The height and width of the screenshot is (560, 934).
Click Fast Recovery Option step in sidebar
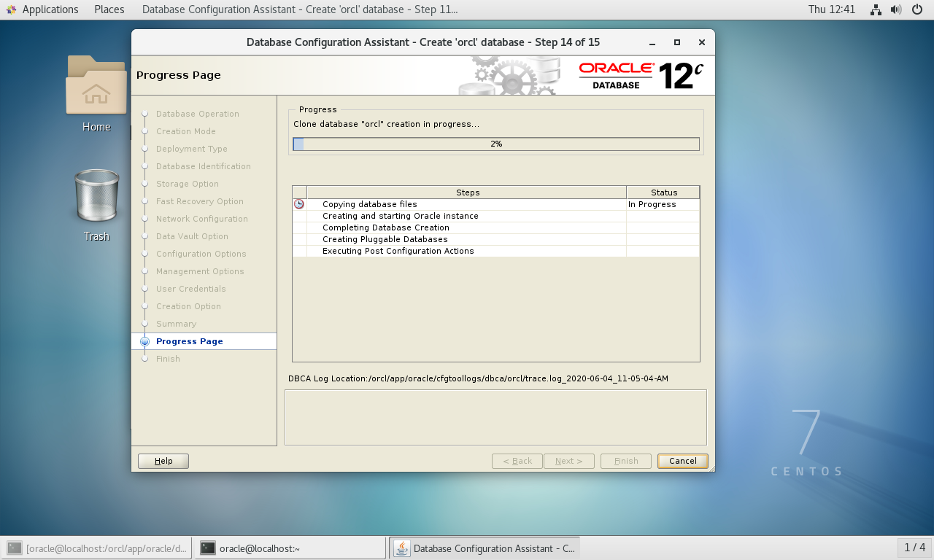tap(200, 201)
